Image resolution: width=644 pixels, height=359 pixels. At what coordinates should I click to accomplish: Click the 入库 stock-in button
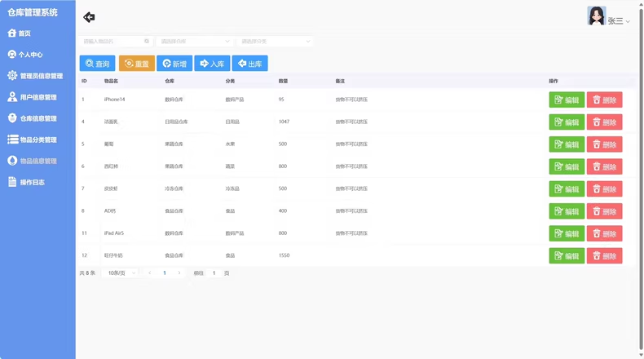(211, 64)
